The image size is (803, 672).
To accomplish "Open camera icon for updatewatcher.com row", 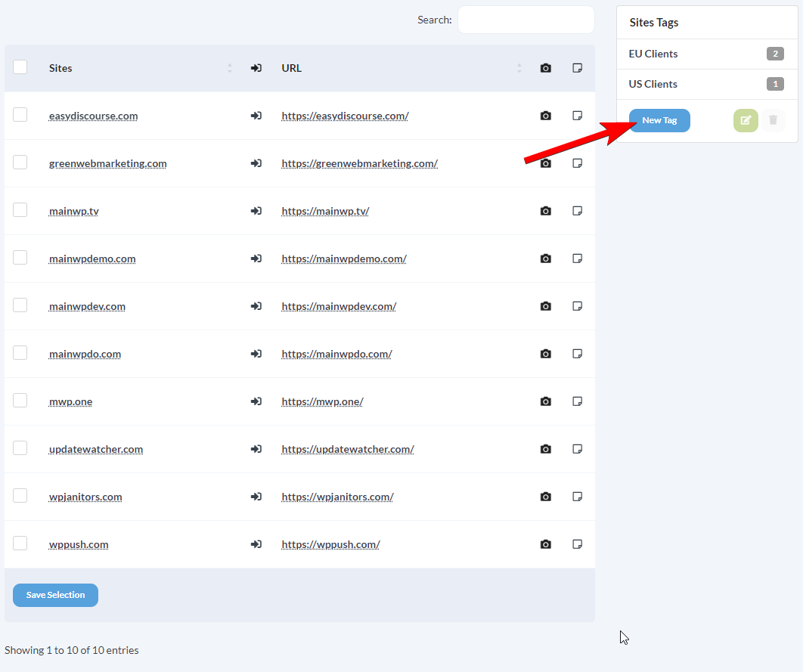I will point(545,449).
